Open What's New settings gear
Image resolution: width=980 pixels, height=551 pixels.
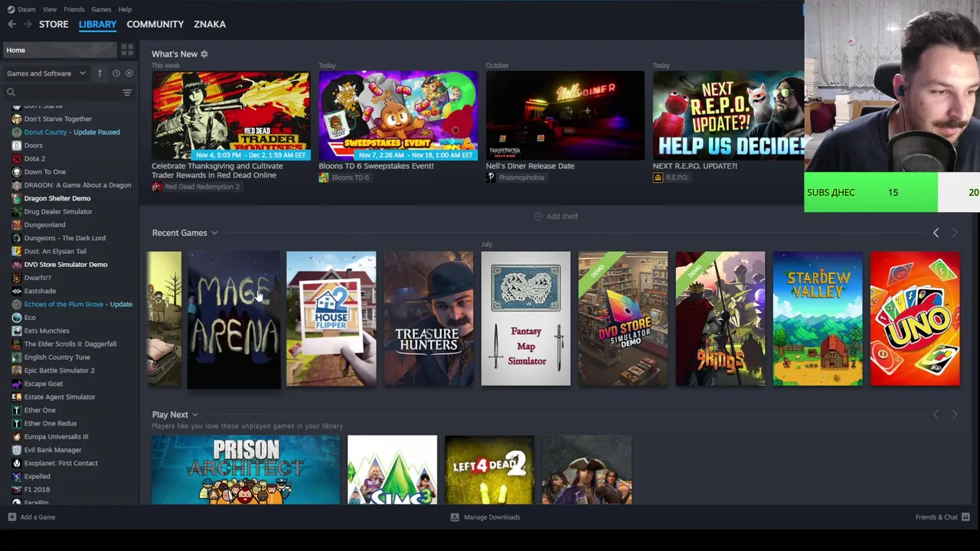(x=204, y=54)
